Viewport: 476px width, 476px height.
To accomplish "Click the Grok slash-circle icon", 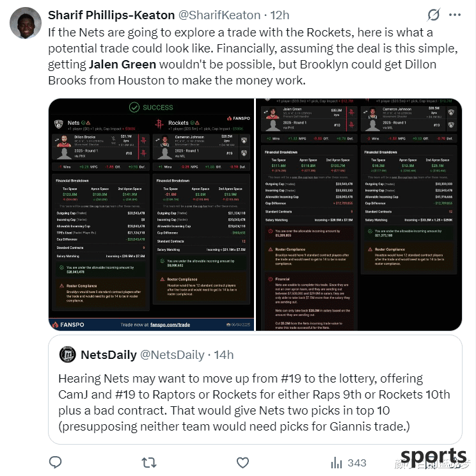I will 433,15.
